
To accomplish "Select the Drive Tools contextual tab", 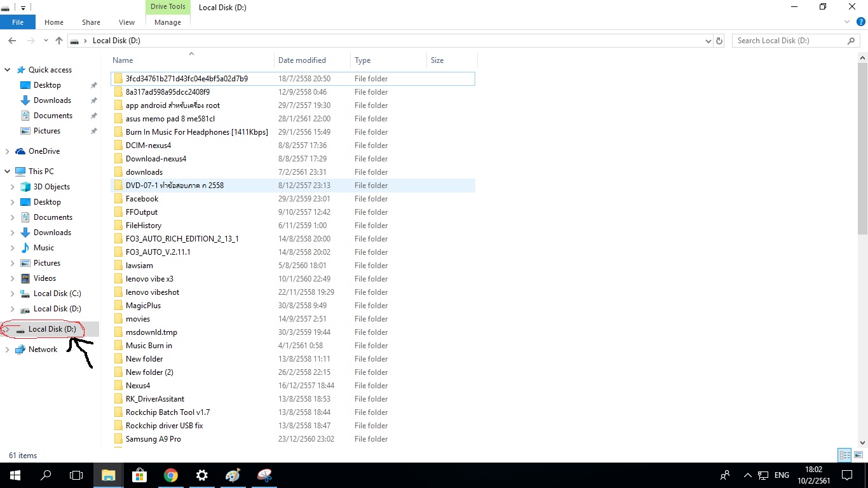I will (168, 7).
